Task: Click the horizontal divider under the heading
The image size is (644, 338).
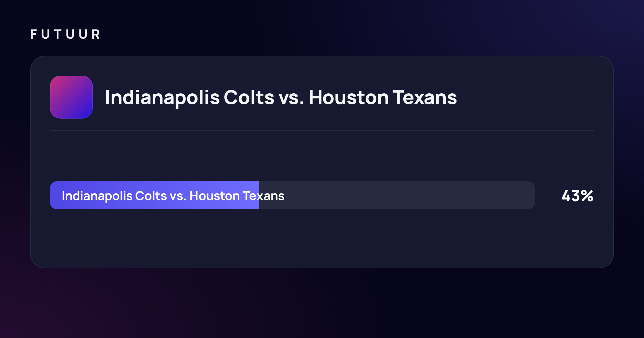Action: (x=322, y=131)
